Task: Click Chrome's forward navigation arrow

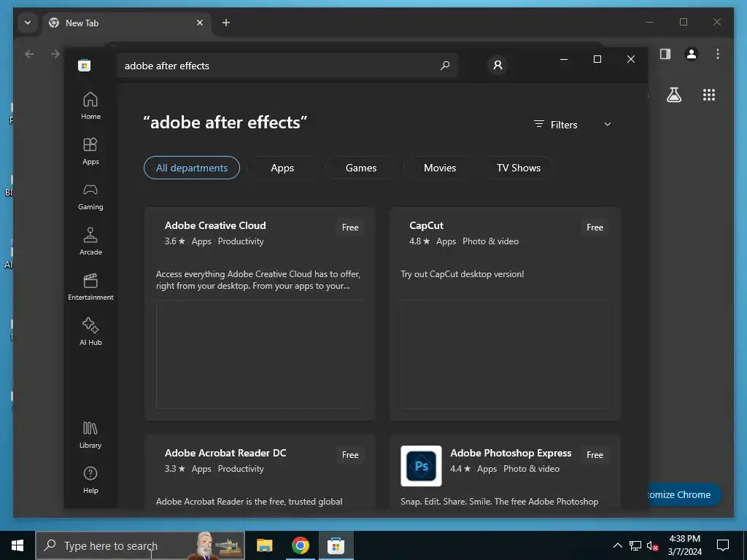Action: click(55, 54)
